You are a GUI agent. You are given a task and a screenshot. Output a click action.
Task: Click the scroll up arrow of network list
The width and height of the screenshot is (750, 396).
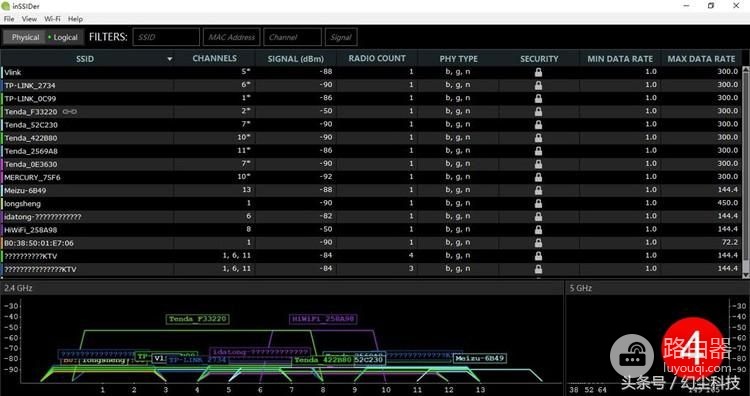pyautogui.click(x=745, y=70)
